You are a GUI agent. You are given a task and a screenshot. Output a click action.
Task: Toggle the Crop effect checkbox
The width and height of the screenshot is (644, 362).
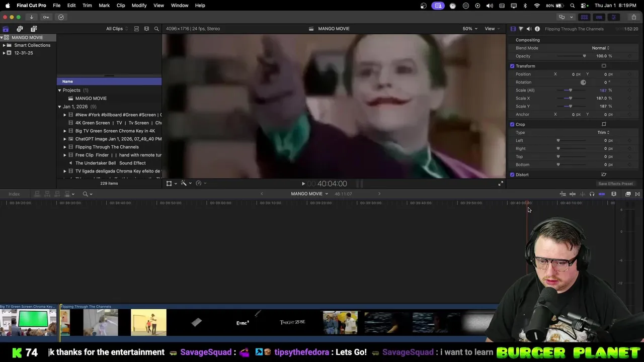[512, 124]
